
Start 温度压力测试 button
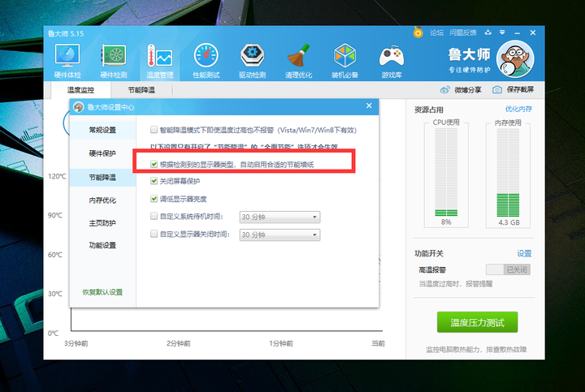coord(477,322)
